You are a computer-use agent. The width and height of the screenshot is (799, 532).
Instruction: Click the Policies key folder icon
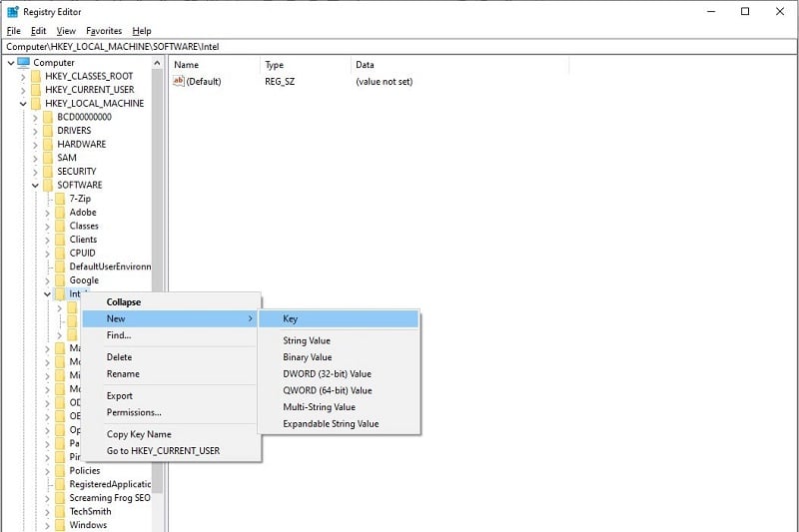(60, 470)
